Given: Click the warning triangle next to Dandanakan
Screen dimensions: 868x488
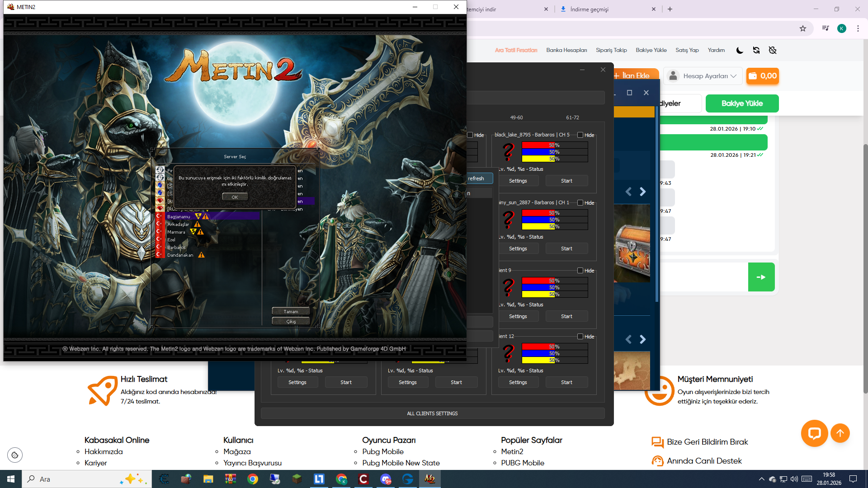Looking at the screenshot, I should pyautogui.click(x=202, y=255).
